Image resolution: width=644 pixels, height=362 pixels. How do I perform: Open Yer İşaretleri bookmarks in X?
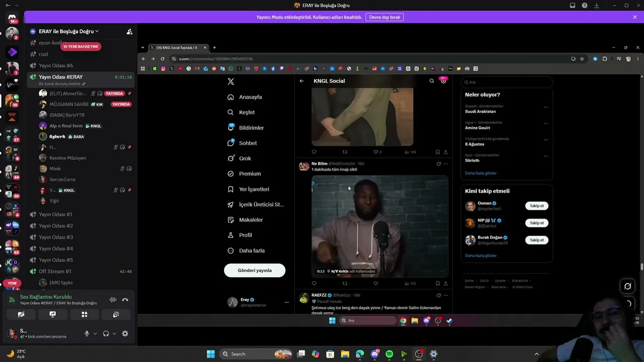tap(248, 189)
